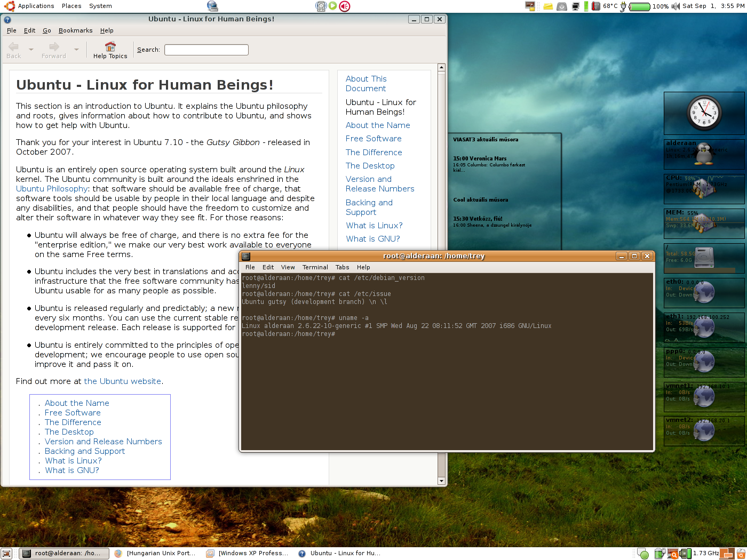Click the network monitor computers tray icon
747x560 pixels.
[575, 6]
